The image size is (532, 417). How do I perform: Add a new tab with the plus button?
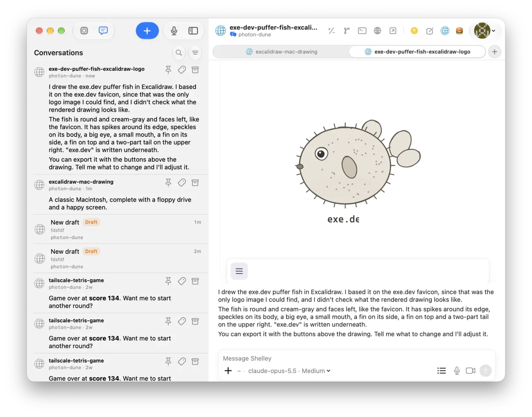[x=494, y=52]
